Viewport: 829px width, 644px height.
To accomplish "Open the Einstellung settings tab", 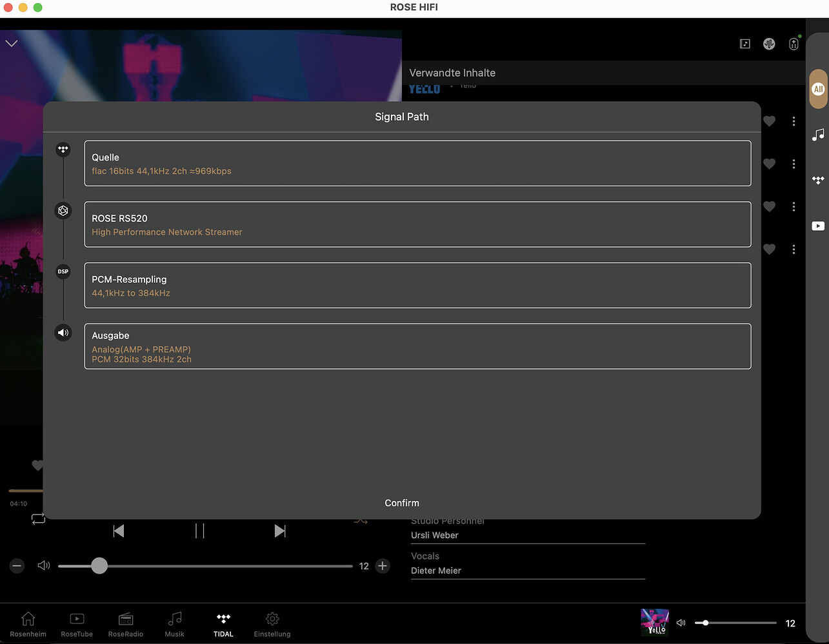I will (x=272, y=625).
